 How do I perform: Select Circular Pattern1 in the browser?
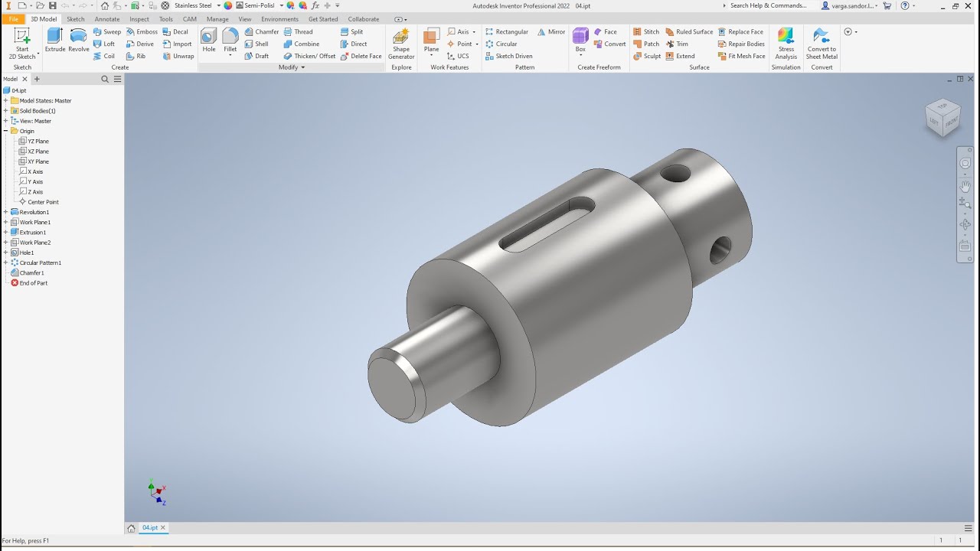coord(40,262)
